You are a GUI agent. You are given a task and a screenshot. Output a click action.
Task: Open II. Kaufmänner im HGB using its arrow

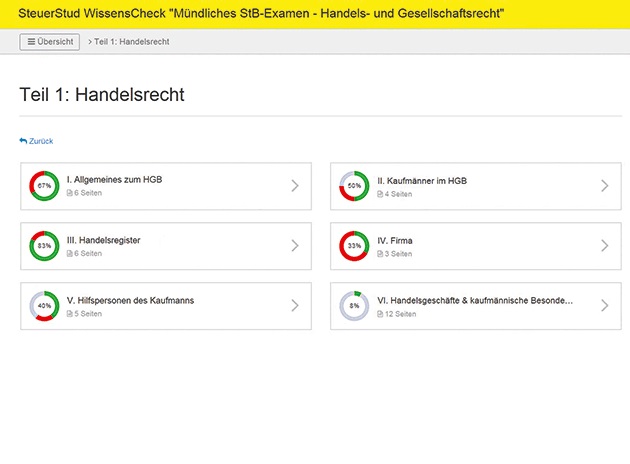pos(604,185)
